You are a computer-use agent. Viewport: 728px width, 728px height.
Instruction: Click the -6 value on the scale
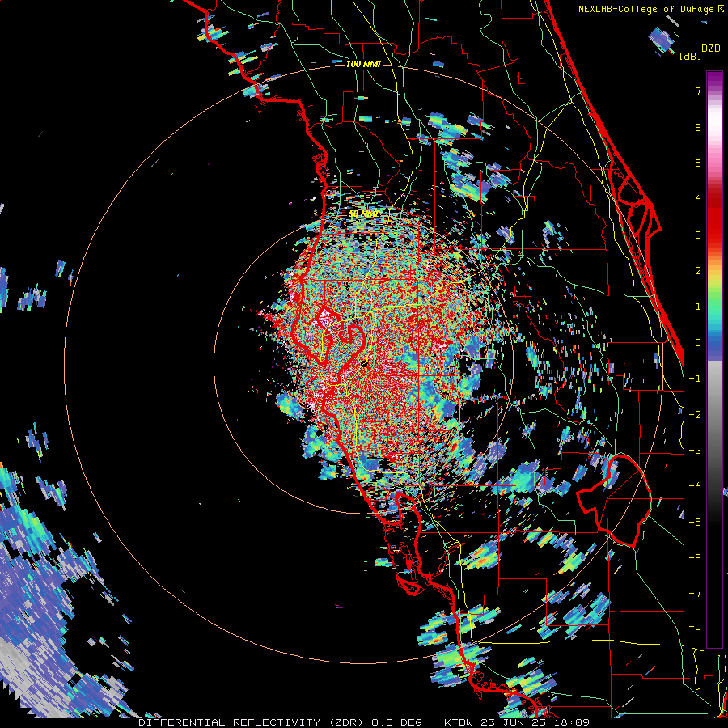[x=695, y=558]
